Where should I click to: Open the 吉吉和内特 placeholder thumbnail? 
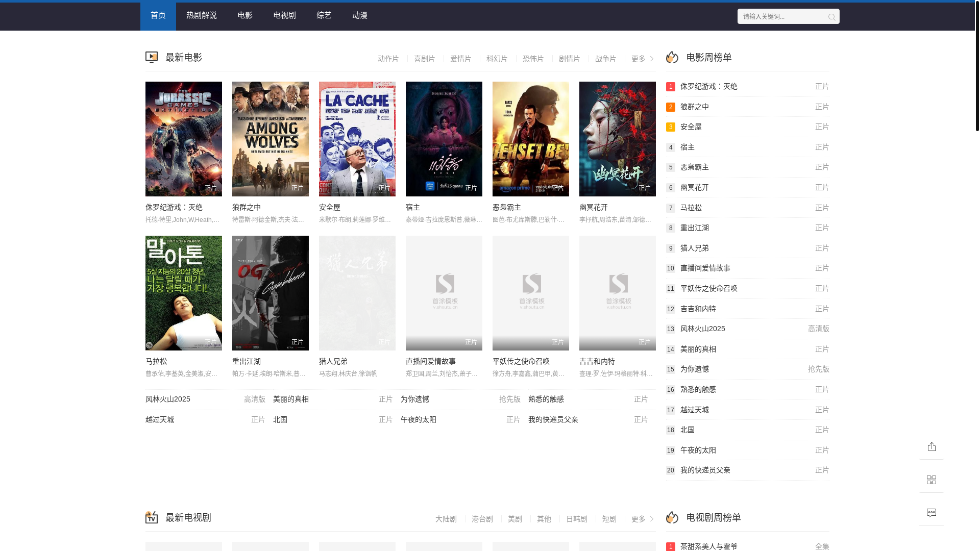618,293
